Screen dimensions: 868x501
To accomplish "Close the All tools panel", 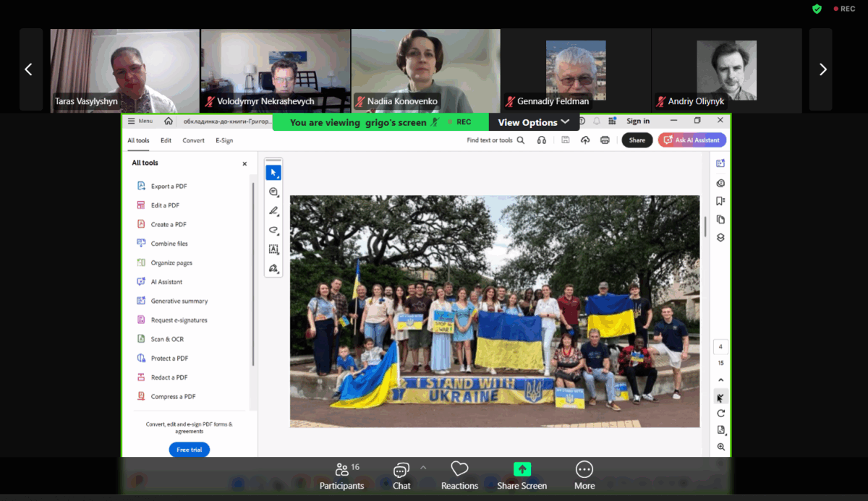I will tap(244, 164).
